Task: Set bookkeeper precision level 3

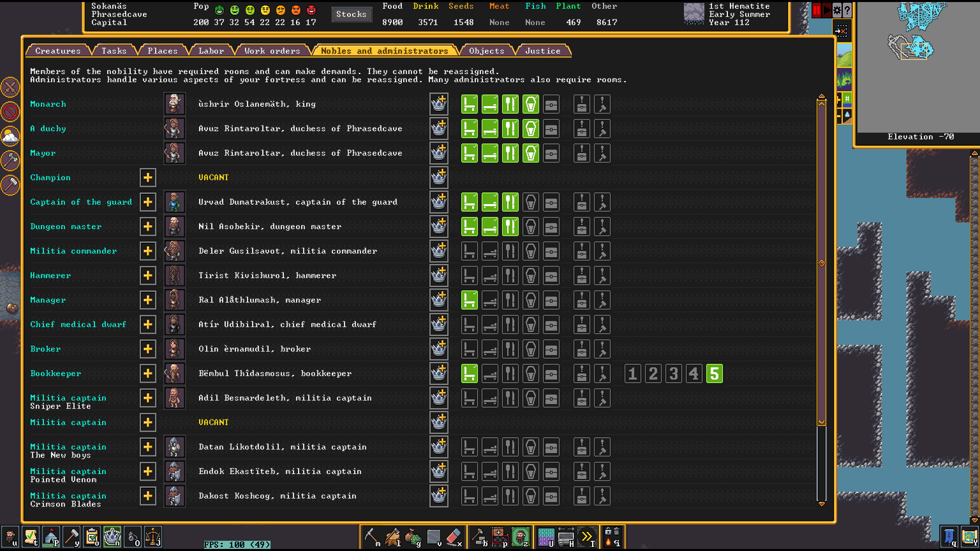Action: pyautogui.click(x=673, y=374)
